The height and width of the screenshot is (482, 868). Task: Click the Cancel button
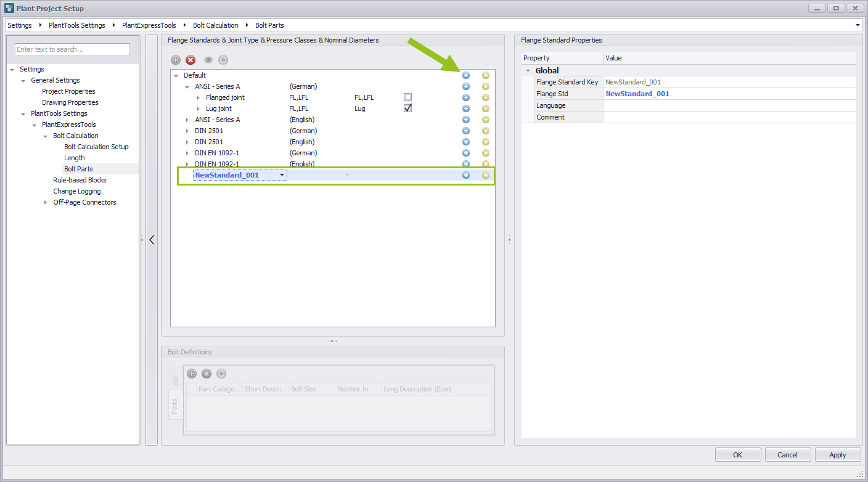point(788,455)
